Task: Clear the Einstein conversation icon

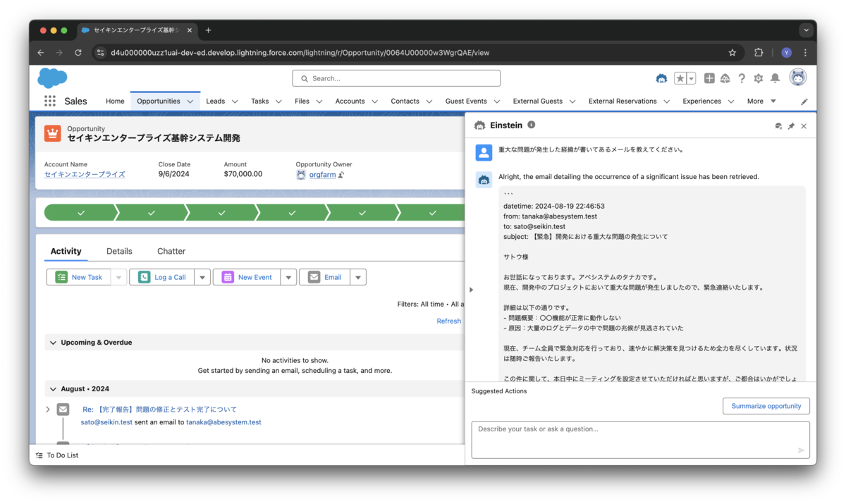Action: click(778, 126)
